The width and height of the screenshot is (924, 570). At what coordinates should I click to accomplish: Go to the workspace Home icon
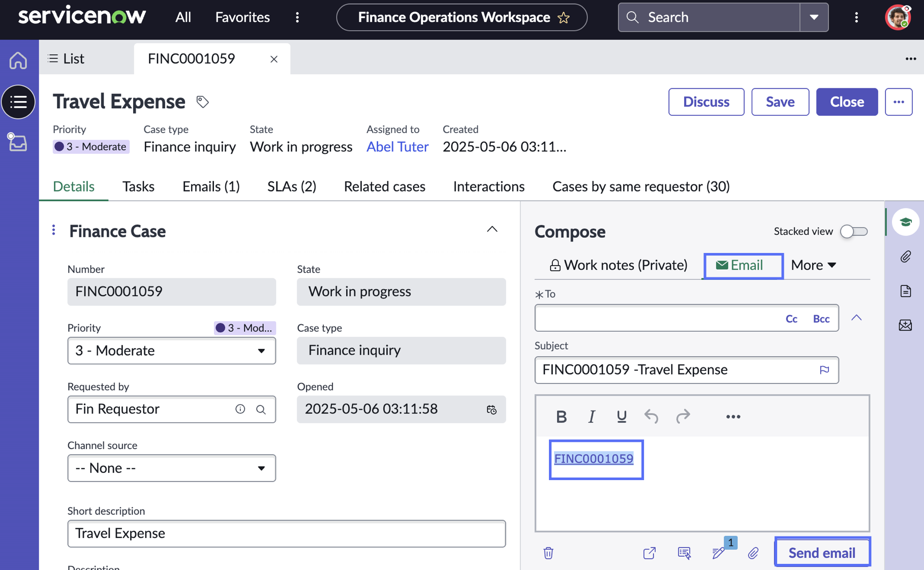(x=18, y=60)
